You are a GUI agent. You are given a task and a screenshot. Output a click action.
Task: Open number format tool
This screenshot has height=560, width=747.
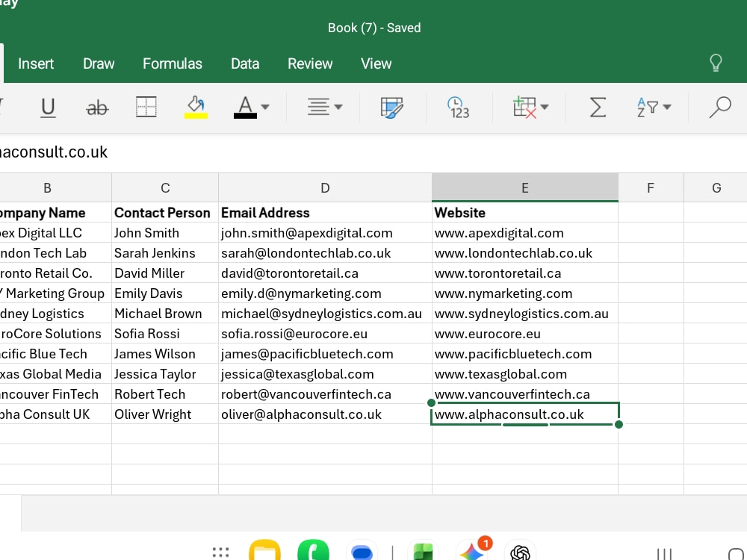(x=458, y=107)
